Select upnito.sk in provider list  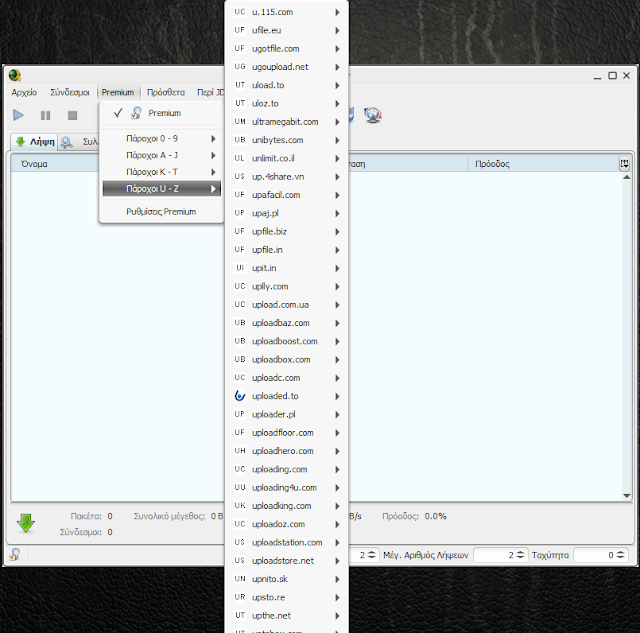[x=287, y=579]
